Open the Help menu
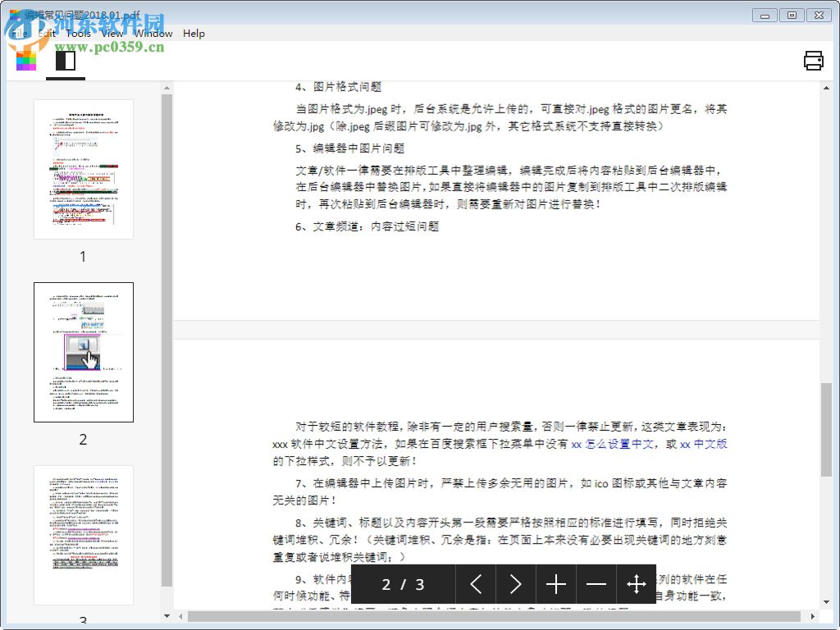The image size is (840, 630). tap(194, 34)
